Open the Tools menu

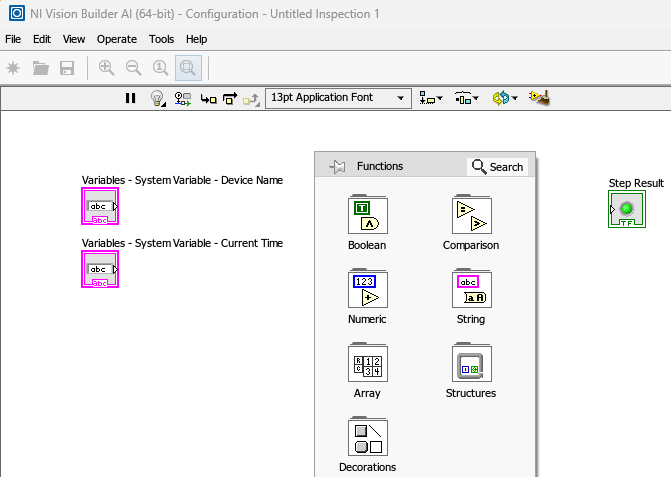161,39
